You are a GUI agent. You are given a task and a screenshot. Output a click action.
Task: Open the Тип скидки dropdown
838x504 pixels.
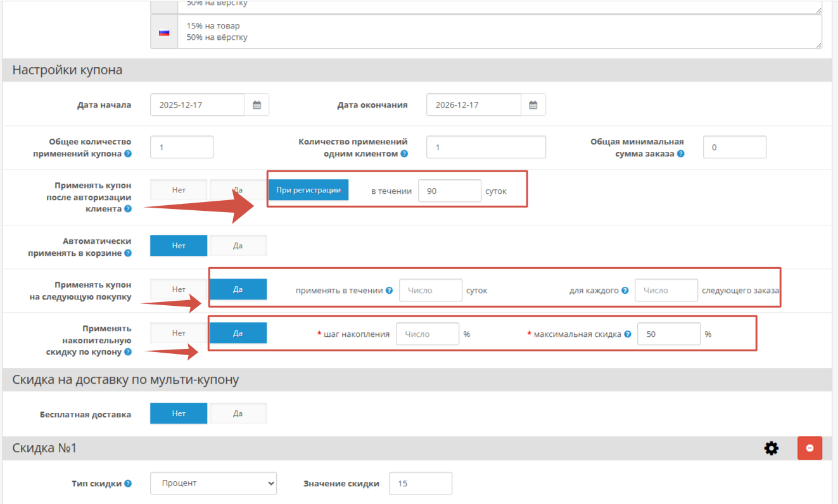tap(213, 483)
